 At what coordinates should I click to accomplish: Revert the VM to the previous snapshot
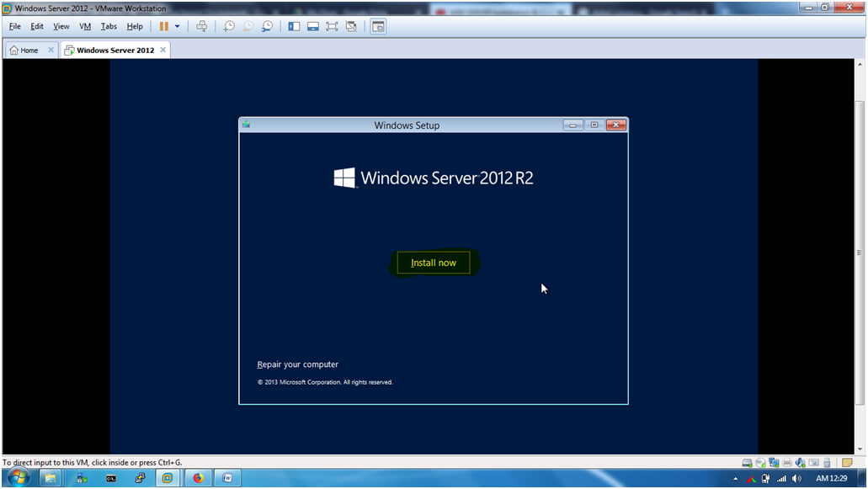pos(248,27)
